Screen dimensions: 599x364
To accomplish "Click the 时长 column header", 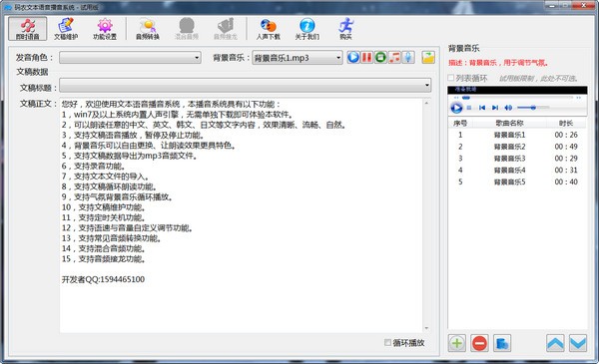I will tap(566, 124).
